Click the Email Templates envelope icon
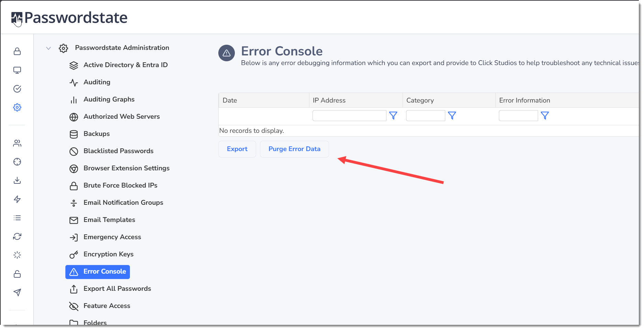The width and height of the screenshot is (644, 330). (74, 220)
